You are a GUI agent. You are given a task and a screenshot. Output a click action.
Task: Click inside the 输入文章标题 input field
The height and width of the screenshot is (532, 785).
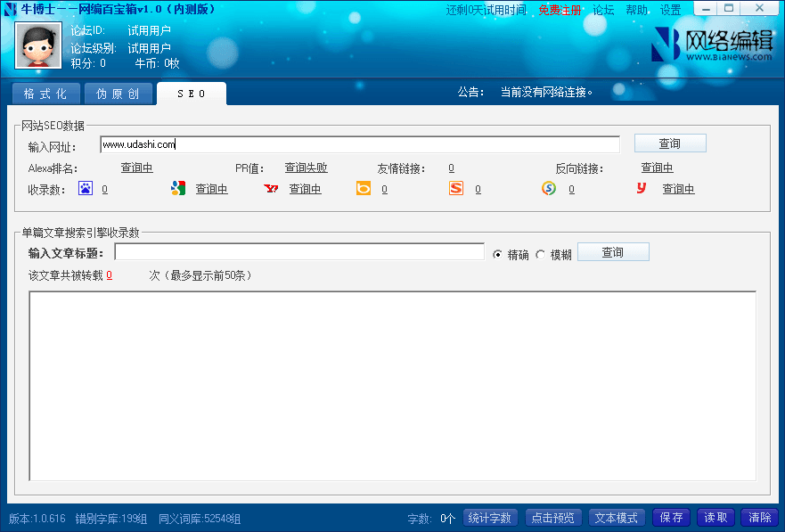(x=298, y=252)
